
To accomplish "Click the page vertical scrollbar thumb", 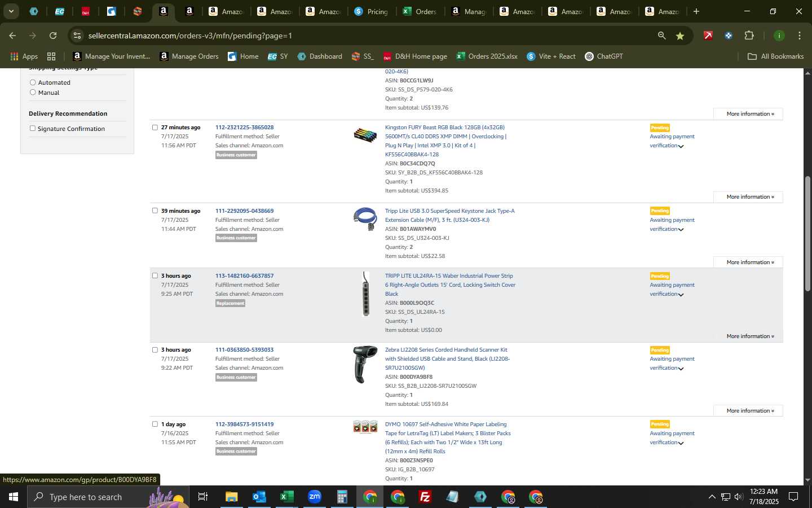I will coord(807,234).
